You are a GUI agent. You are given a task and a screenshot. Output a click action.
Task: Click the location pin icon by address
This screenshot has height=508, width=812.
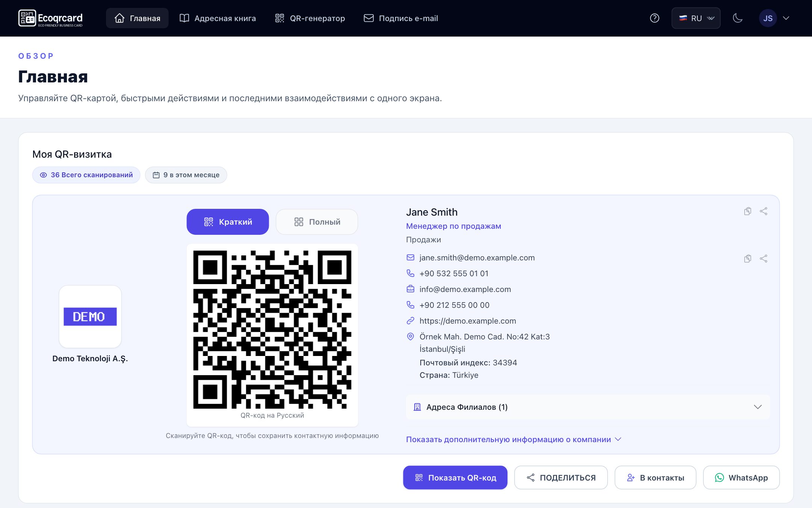click(411, 336)
